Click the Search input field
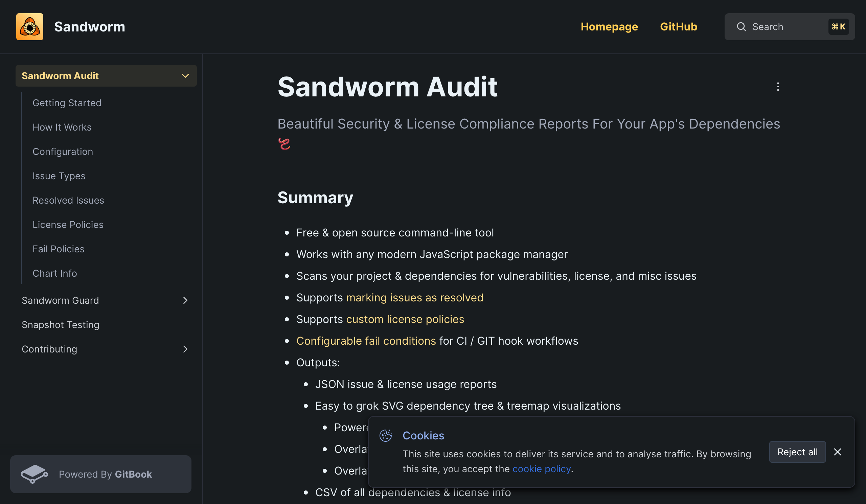The image size is (866, 504). [789, 27]
